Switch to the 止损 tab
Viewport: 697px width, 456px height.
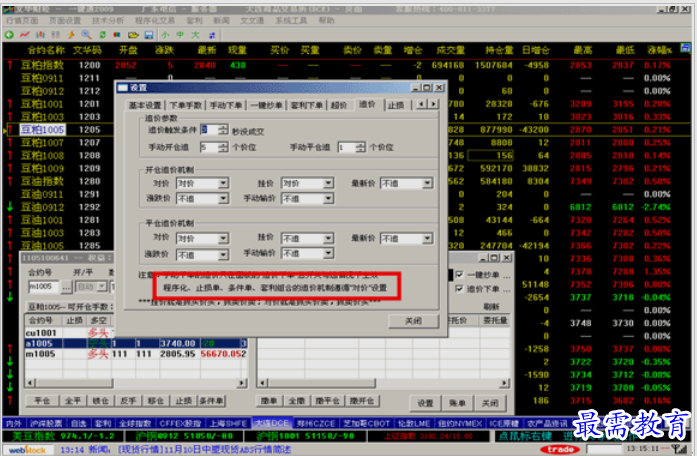(396, 105)
